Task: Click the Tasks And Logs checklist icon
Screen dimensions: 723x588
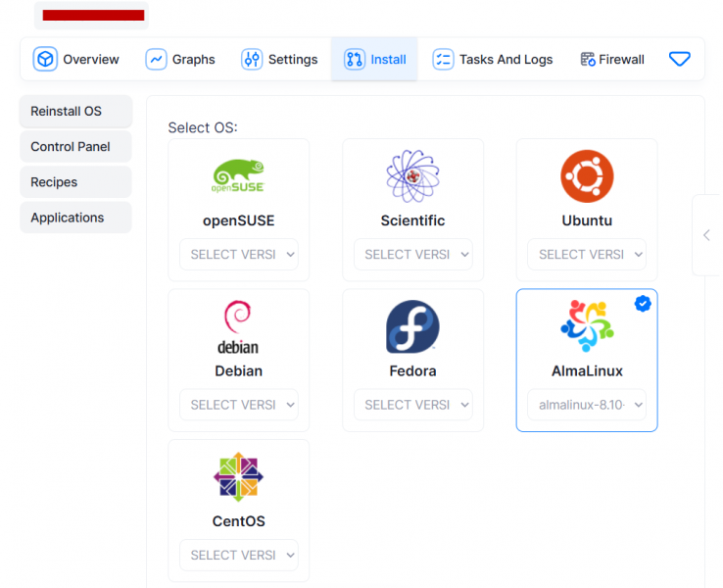Action: pos(443,59)
